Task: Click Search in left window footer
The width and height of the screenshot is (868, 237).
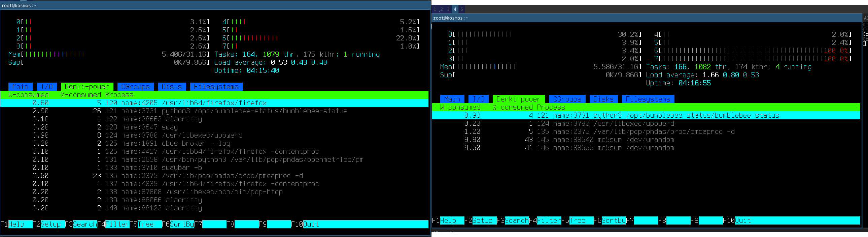Action: pos(85,224)
